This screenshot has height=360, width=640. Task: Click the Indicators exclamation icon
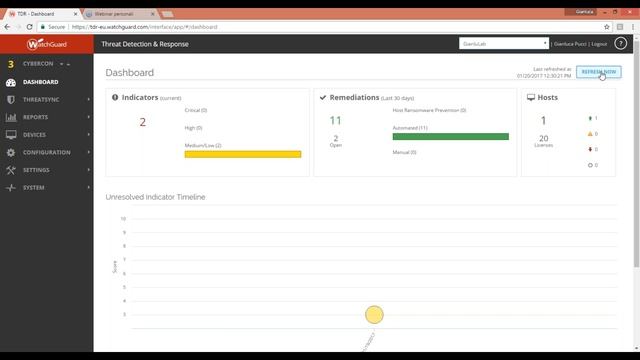coord(115,97)
